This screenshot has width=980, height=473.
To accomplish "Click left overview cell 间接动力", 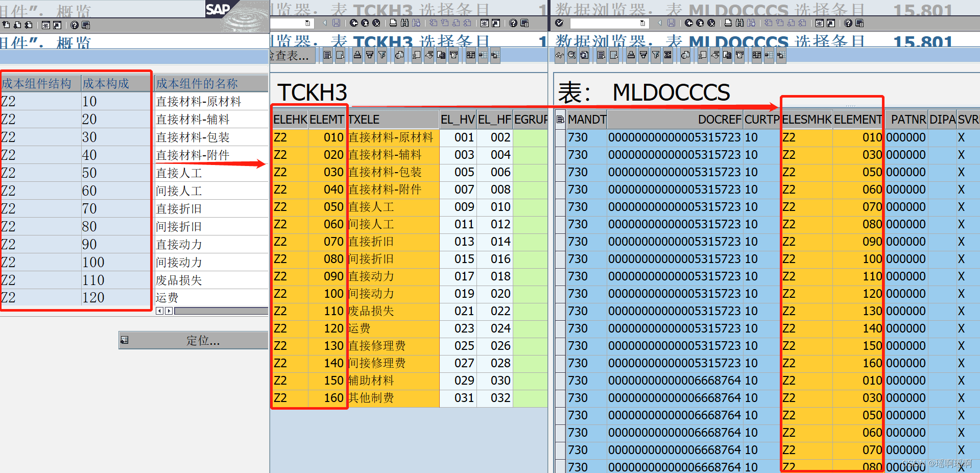I will pos(211,262).
